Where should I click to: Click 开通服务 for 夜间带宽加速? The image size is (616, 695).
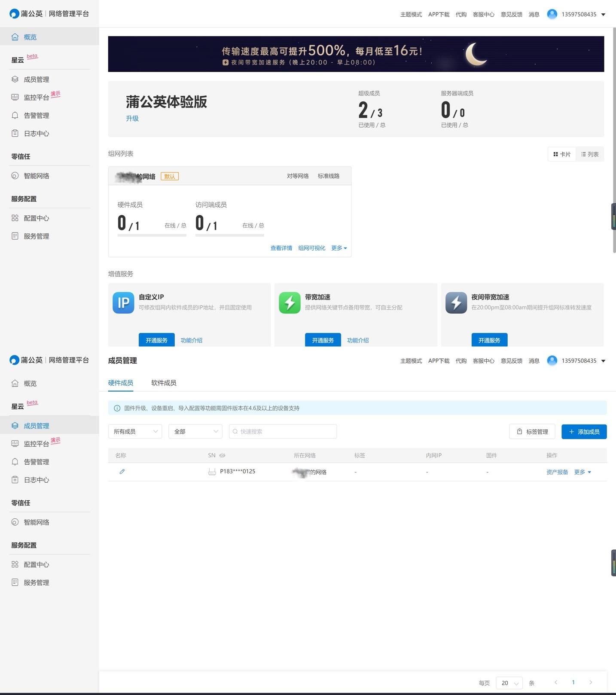point(489,340)
